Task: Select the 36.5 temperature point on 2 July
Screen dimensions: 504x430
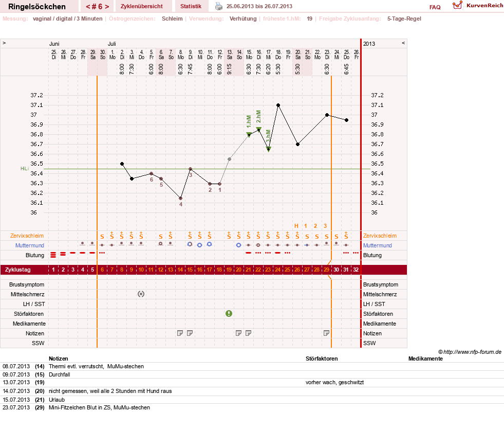Action: [x=122, y=164]
